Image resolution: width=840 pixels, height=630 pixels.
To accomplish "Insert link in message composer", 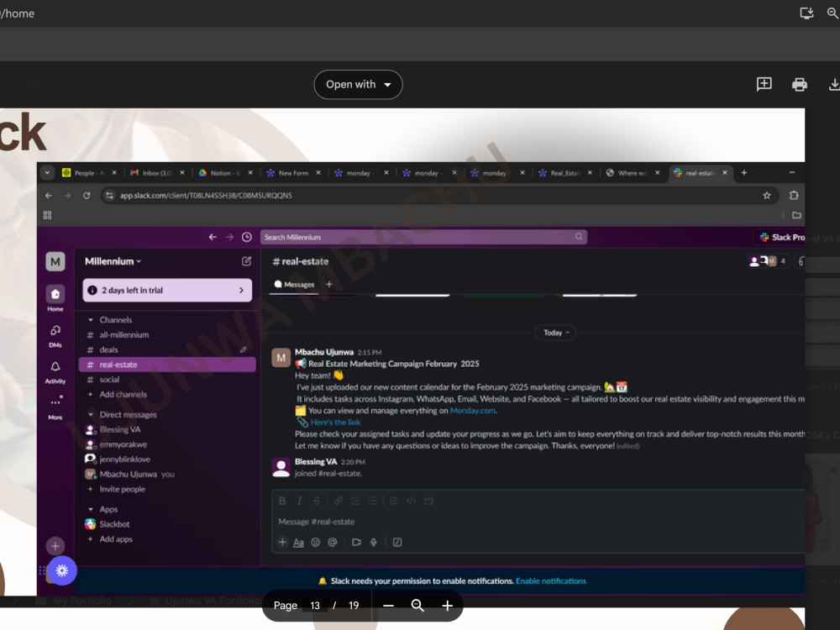I will pyautogui.click(x=338, y=501).
